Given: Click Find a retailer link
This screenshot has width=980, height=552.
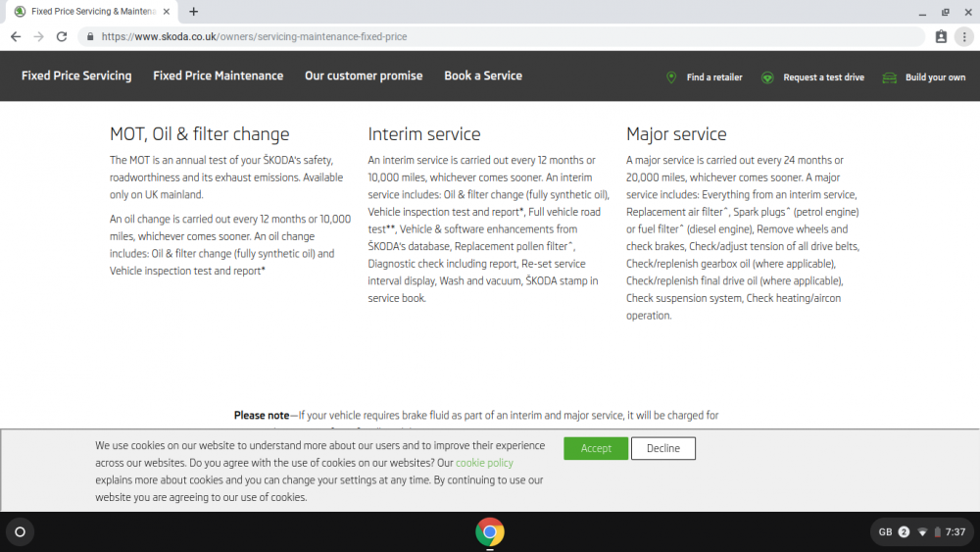Looking at the screenshot, I should (714, 77).
